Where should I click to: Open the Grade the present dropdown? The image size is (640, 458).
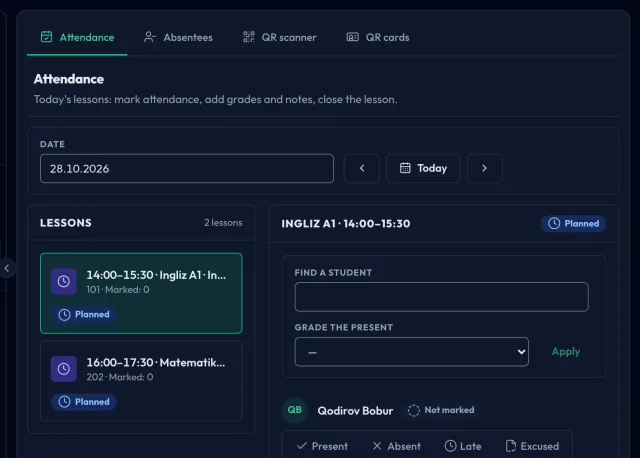(x=411, y=352)
